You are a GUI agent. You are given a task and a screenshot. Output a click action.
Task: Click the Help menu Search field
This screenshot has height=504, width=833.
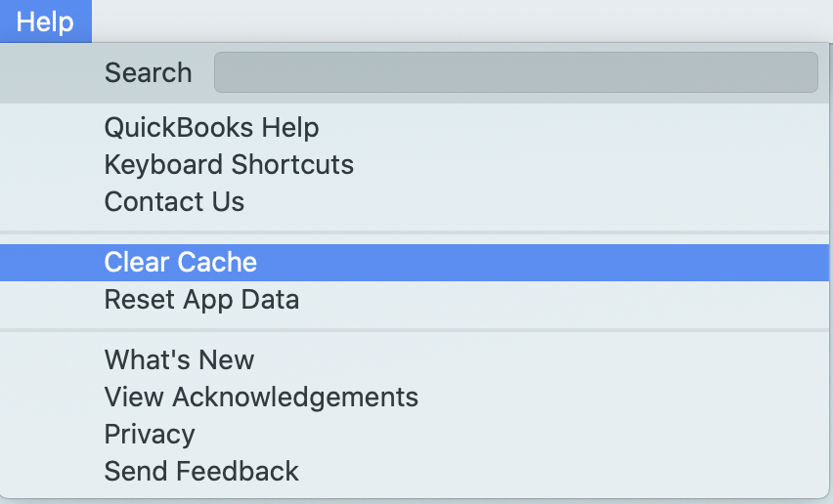pyautogui.click(x=515, y=72)
